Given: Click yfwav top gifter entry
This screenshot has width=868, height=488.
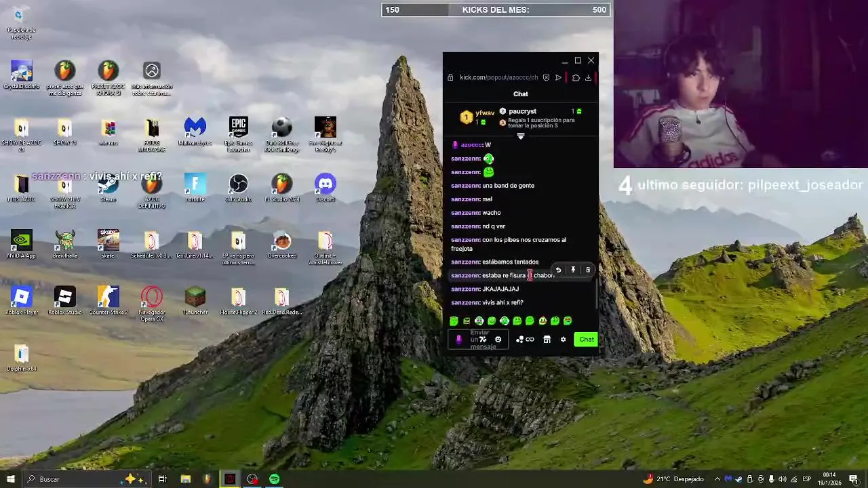Looking at the screenshot, I should 477,117.
